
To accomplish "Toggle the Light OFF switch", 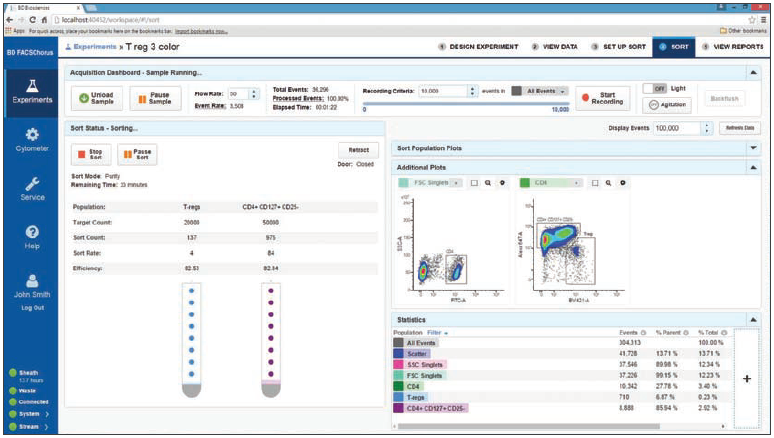I will 655,88.
